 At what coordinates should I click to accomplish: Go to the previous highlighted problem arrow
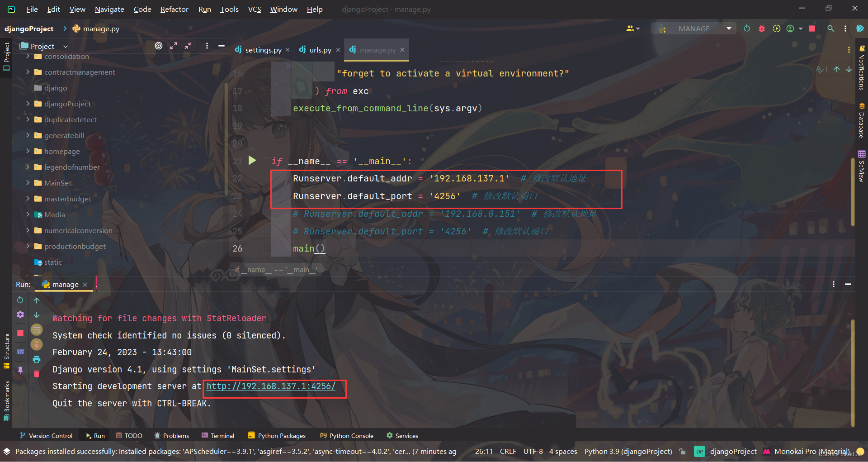point(837,69)
